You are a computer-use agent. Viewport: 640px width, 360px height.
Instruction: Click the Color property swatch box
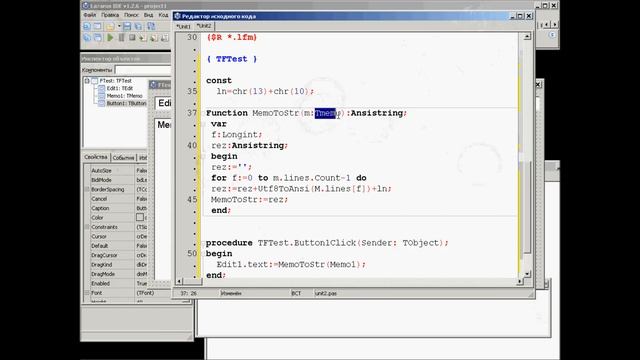click(x=140, y=218)
